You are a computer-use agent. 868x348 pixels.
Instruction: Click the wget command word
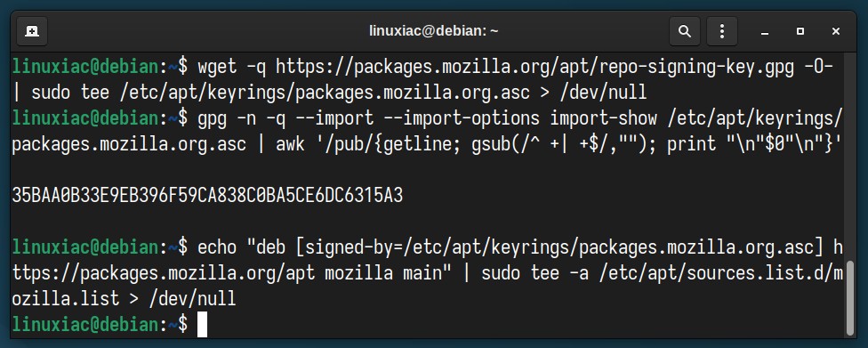[x=217, y=67]
